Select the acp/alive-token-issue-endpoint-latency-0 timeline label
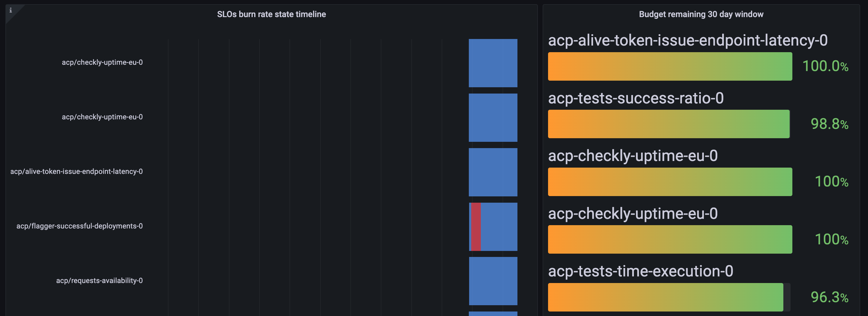The height and width of the screenshot is (316, 868). [77, 171]
